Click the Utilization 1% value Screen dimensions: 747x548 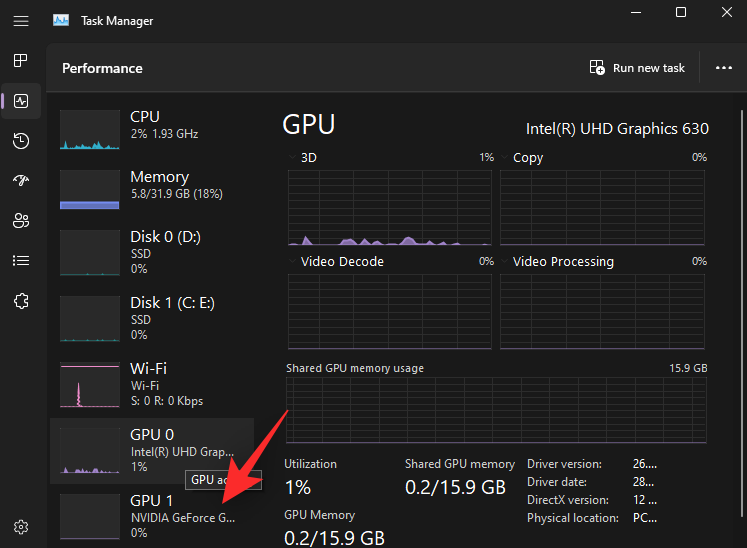[298, 487]
